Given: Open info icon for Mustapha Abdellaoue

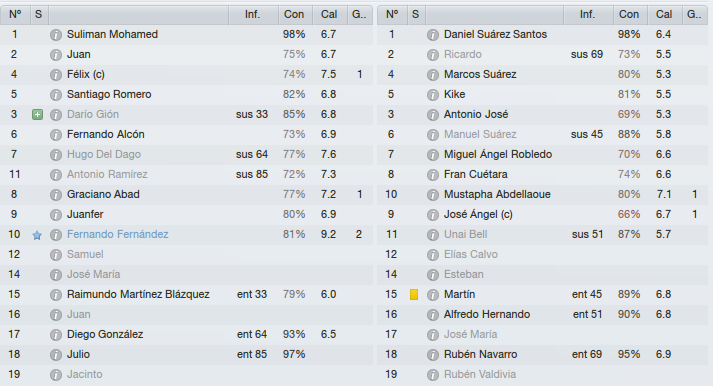Looking at the screenshot, I should click(432, 195).
